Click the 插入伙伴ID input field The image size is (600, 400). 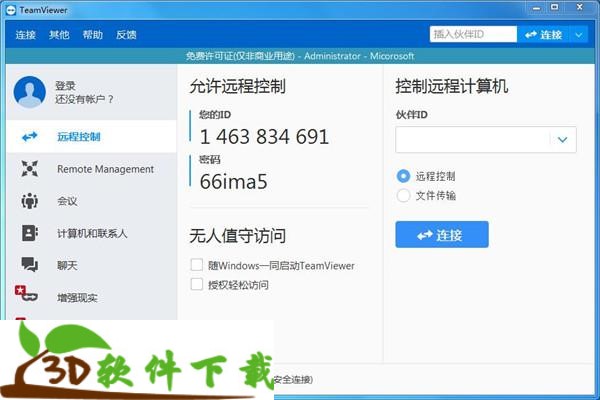tap(473, 34)
